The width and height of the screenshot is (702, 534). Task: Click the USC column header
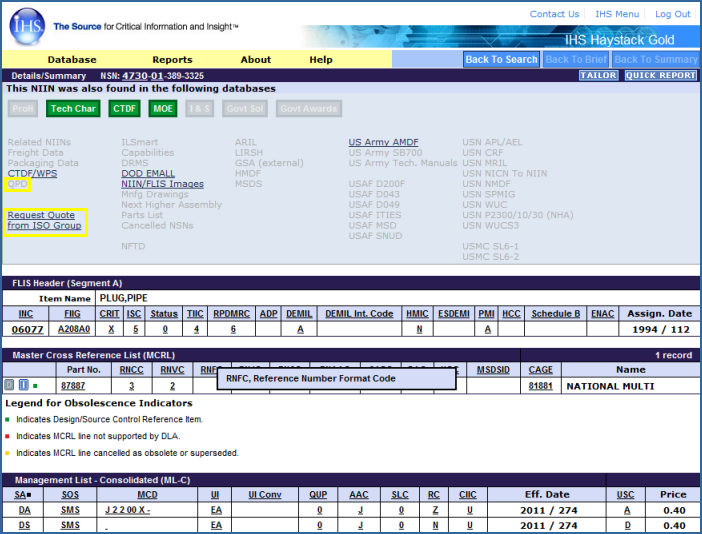click(x=625, y=495)
